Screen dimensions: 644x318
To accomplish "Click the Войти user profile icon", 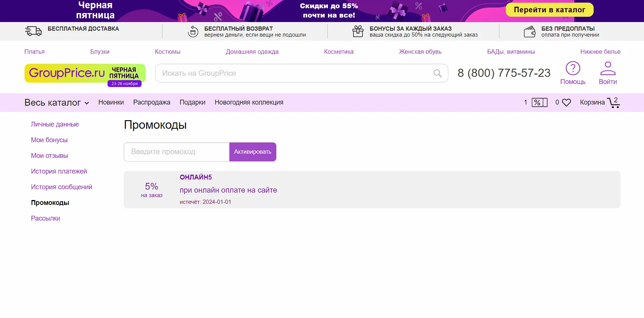I will tap(607, 69).
